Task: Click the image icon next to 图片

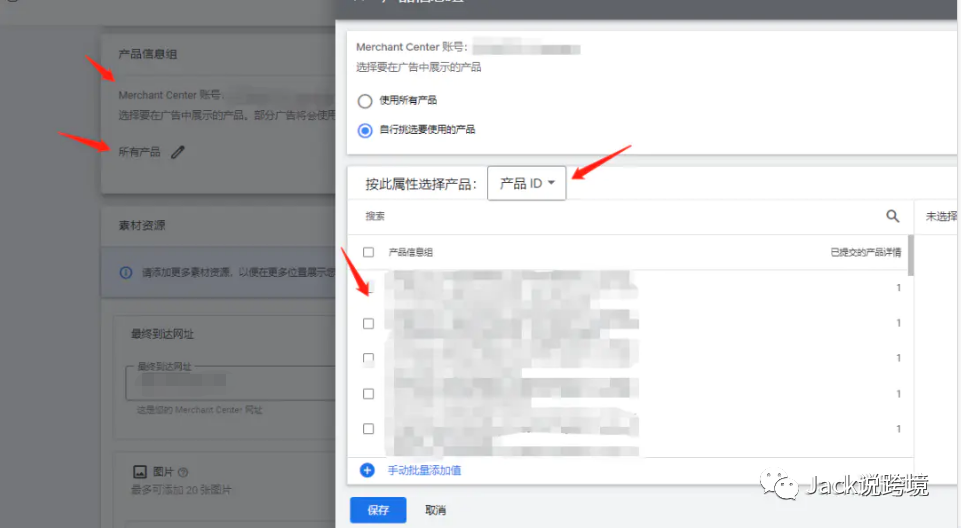Action: (140, 471)
